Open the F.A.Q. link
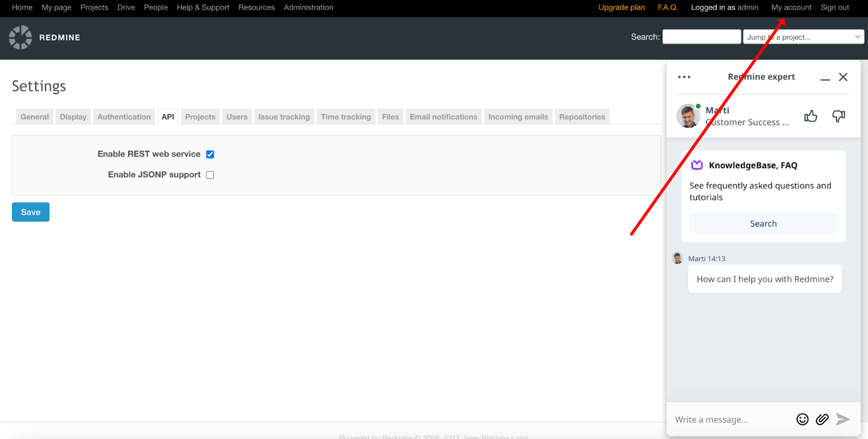The height and width of the screenshot is (439, 868). tap(668, 7)
